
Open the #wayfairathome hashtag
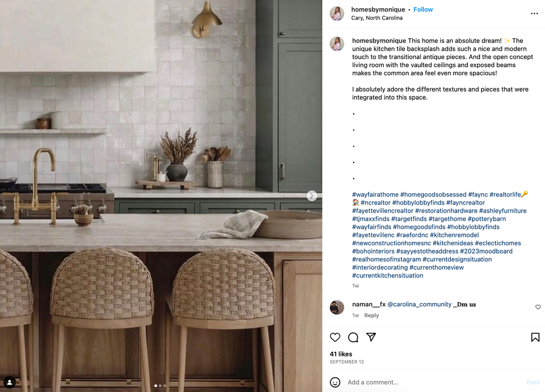(x=376, y=195)
